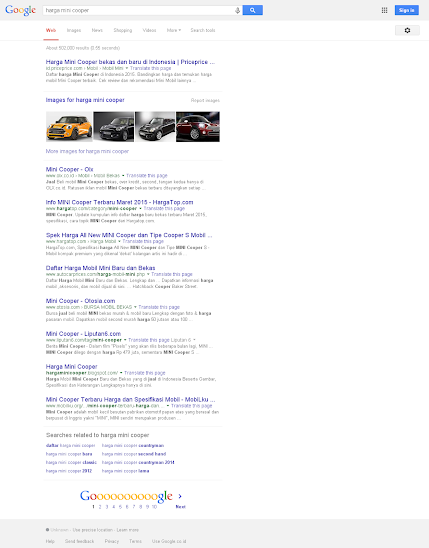The image size is (429, 548).
Task: Open the 'Mini Cooper - Olx' result
Action: (x=70, y=169)
